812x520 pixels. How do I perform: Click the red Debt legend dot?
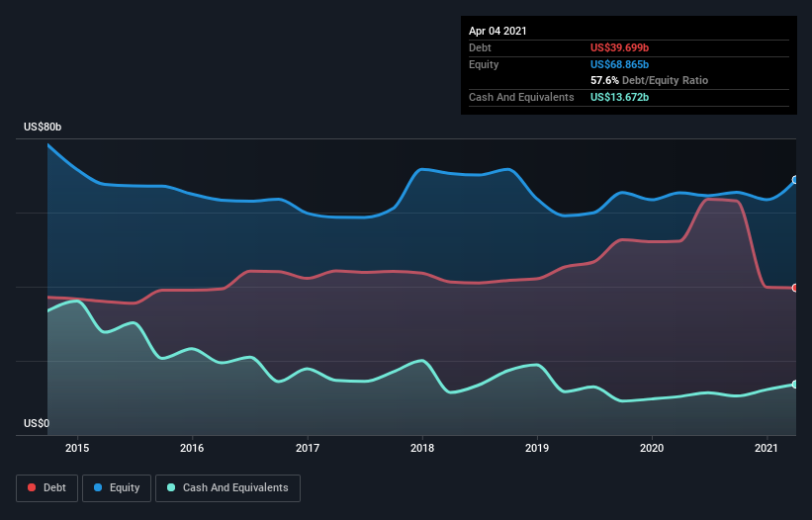point(32,487)
